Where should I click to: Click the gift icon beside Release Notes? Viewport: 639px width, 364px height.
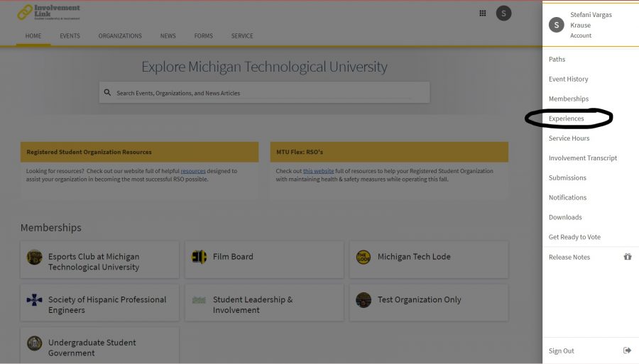(628, 257)
